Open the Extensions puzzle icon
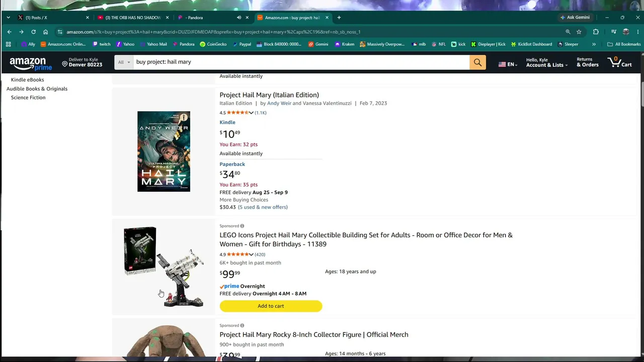 coord(596,32)
